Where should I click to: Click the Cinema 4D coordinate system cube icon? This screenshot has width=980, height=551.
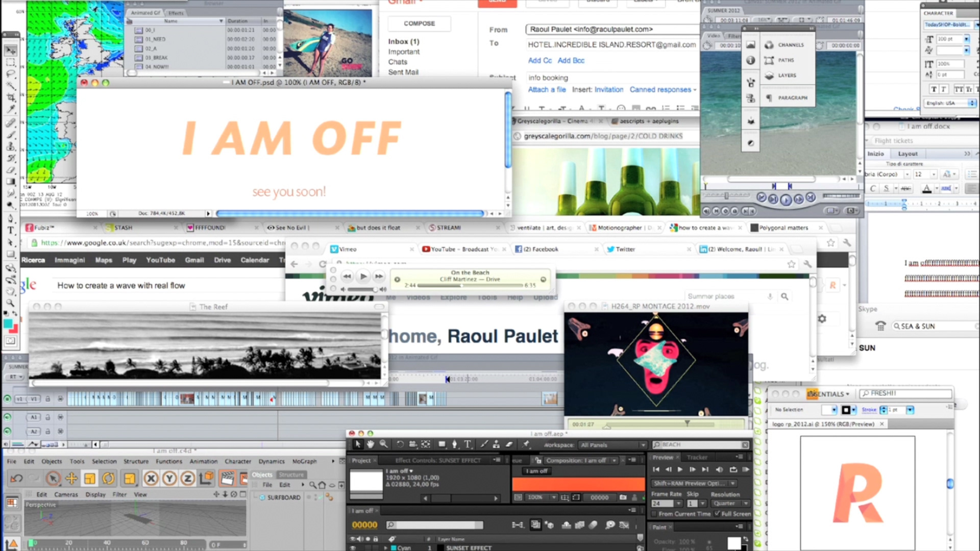[x=207, y=479]
